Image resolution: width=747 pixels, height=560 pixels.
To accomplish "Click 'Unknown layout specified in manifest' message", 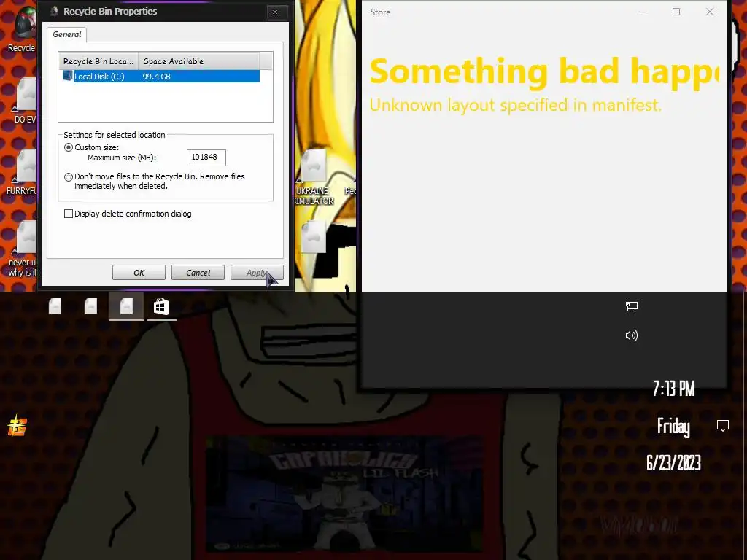I will coord(516,105).
